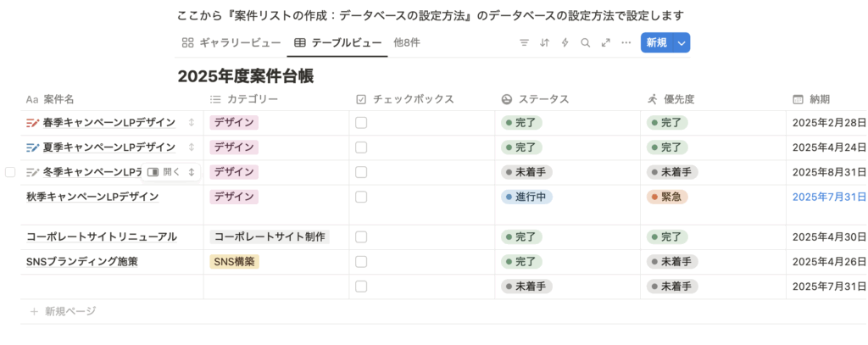Open the 他8件 views list
Viewport: 868px width, 345px height.
click(407, 42)
